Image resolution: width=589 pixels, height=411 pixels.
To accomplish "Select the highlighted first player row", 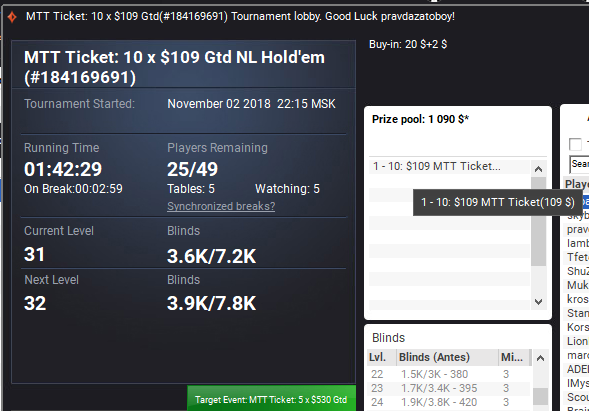I will pyautogui.click(x=578, y=202).
